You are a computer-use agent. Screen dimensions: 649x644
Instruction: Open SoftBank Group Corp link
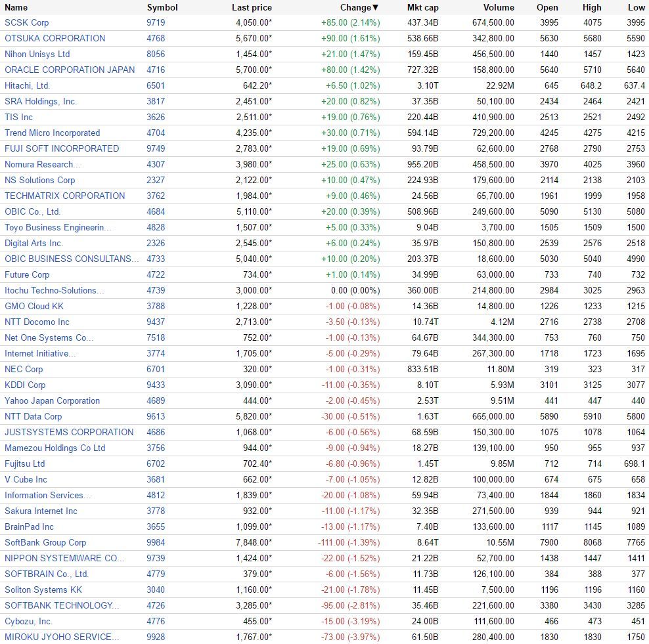(x=45, y=542)
